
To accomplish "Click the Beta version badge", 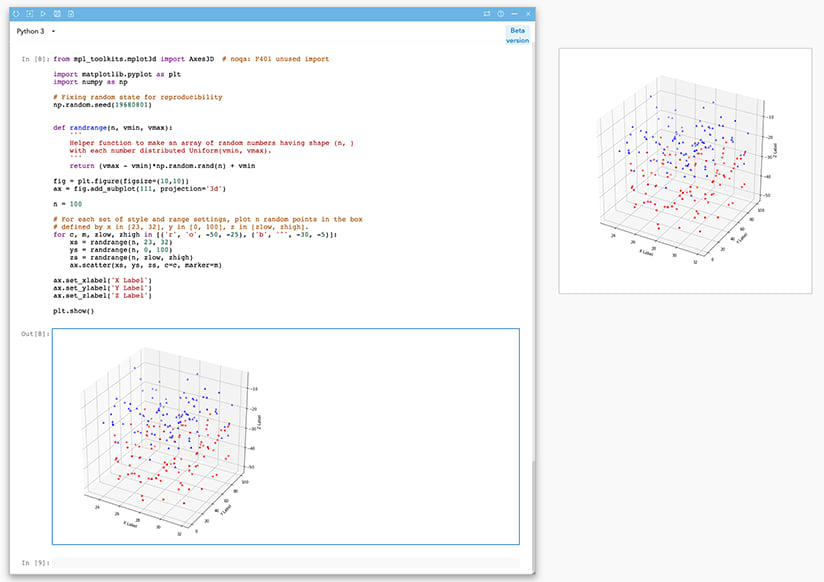I will pyautogui.click(x=517, y=35).
